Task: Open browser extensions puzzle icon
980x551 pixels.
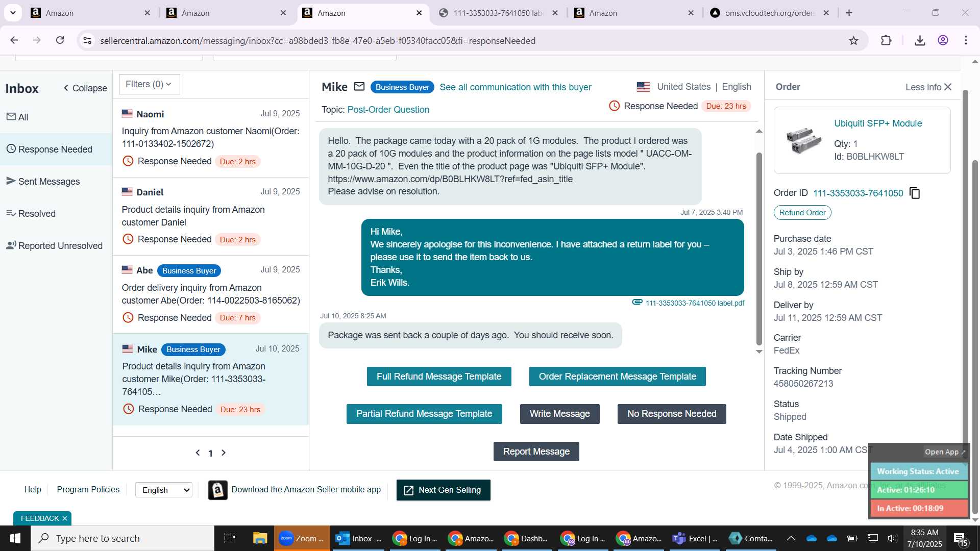Action: [x=886, y=40]
